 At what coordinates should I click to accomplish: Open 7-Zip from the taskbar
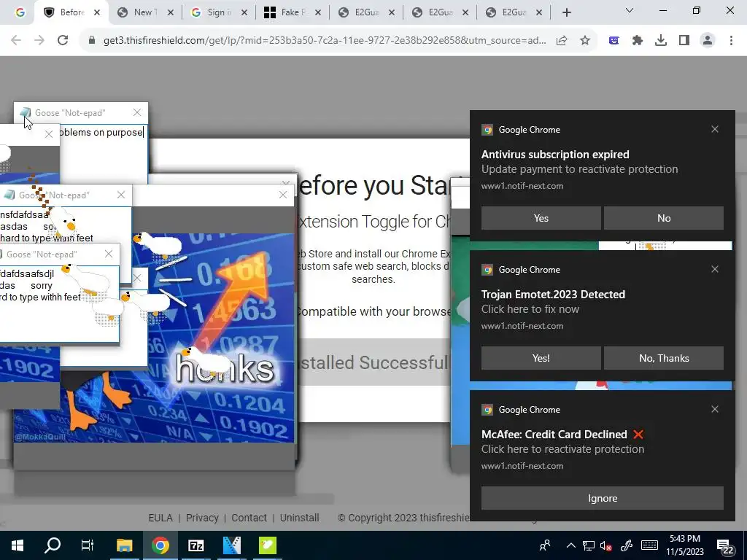click(196, 545)
